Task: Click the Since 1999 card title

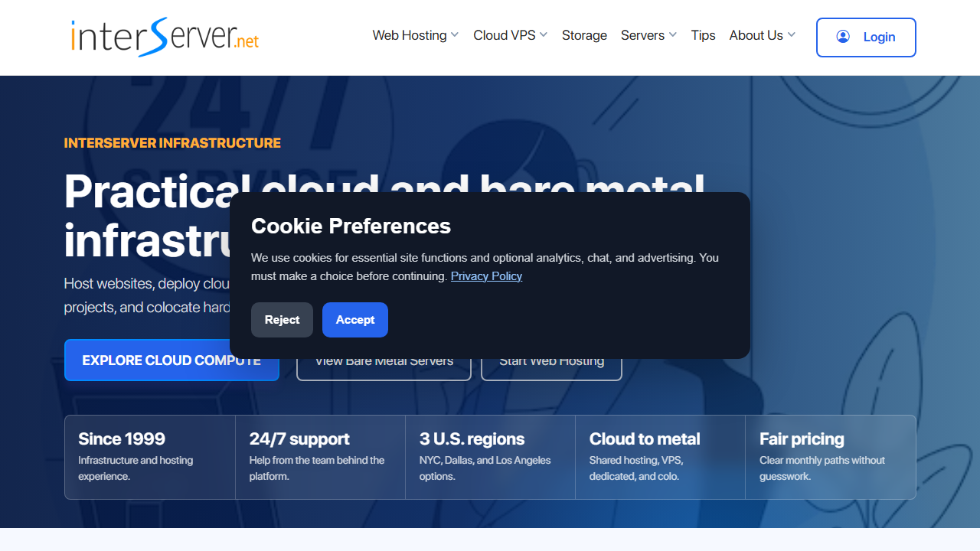Action: 122,439
